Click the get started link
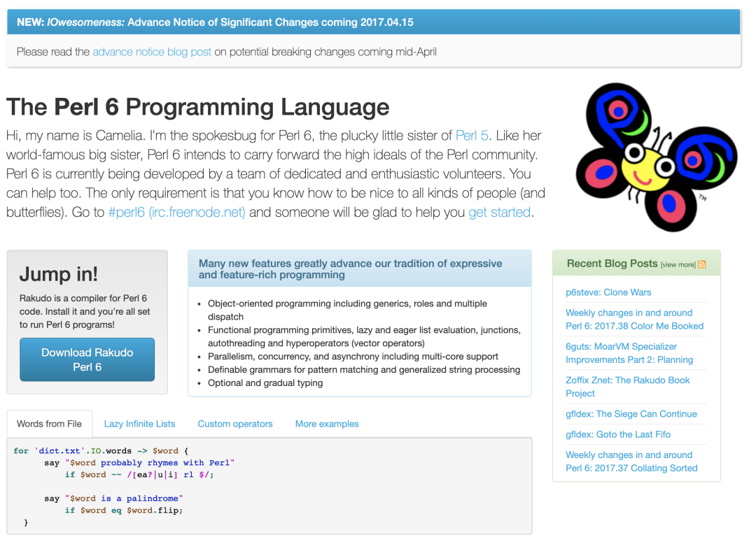 click(500, 213)
